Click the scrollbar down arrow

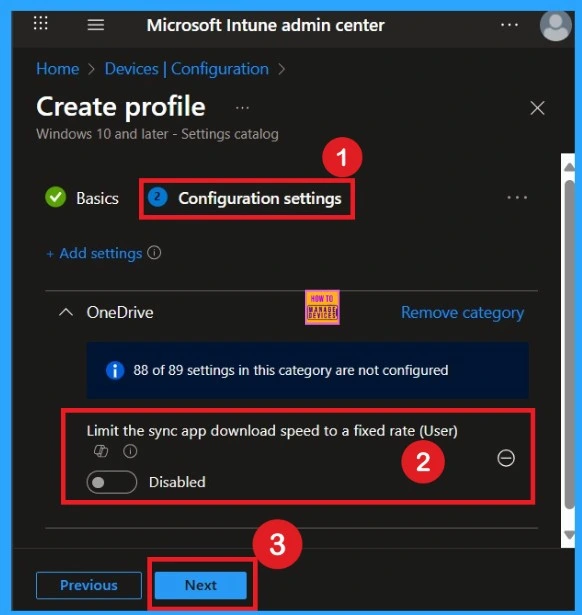[569, 535]
